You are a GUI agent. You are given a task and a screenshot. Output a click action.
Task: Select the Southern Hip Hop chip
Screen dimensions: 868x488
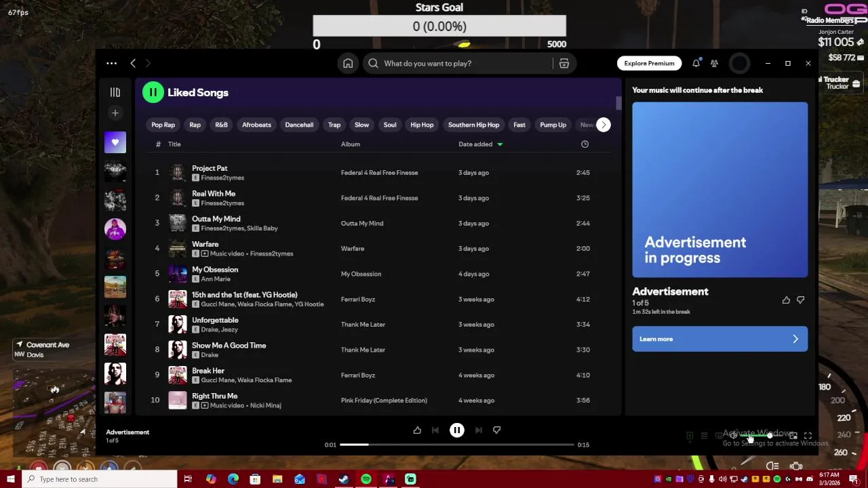(473, 125)
